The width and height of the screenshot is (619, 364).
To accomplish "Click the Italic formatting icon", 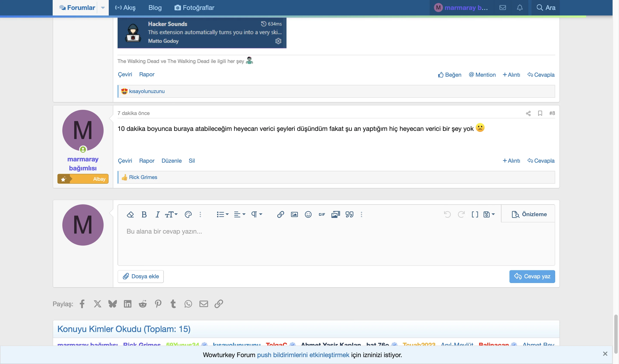I will (158, 214).
